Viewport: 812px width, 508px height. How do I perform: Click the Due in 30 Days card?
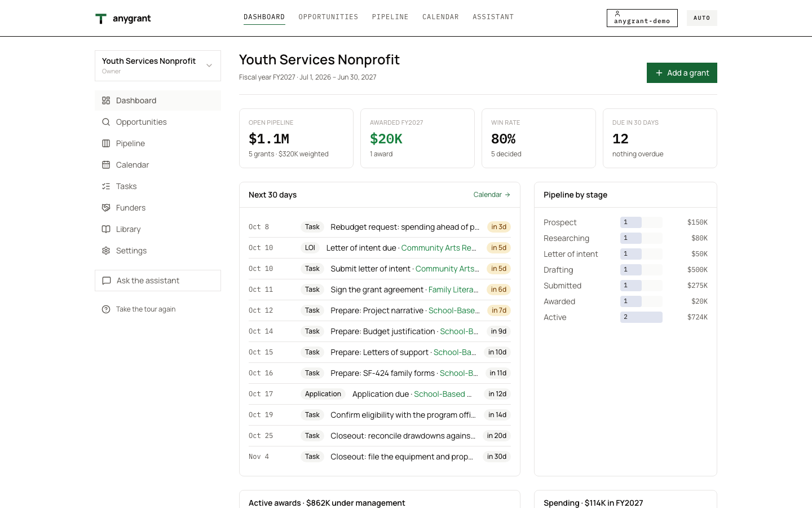[x=660, y=138]
